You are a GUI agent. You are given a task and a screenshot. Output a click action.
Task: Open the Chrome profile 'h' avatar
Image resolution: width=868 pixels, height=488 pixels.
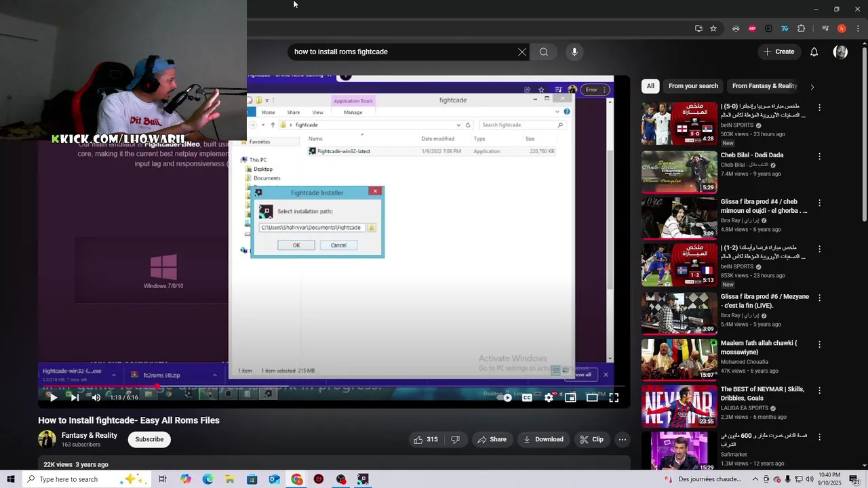coord(842,28)
